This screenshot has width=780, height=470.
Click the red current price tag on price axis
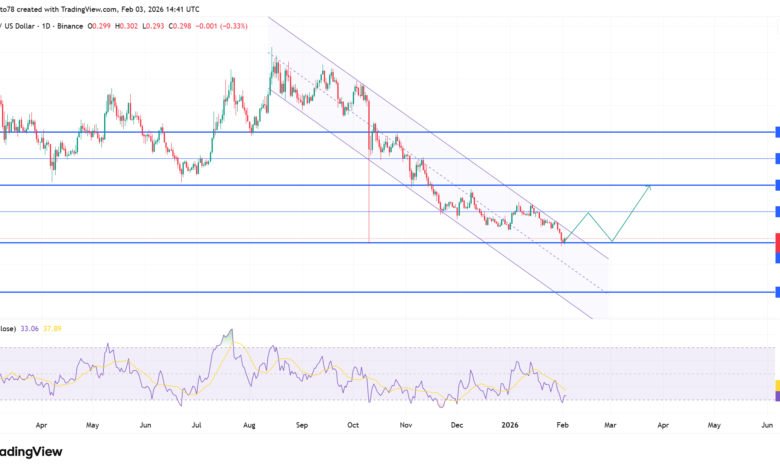tap(776, 242)
